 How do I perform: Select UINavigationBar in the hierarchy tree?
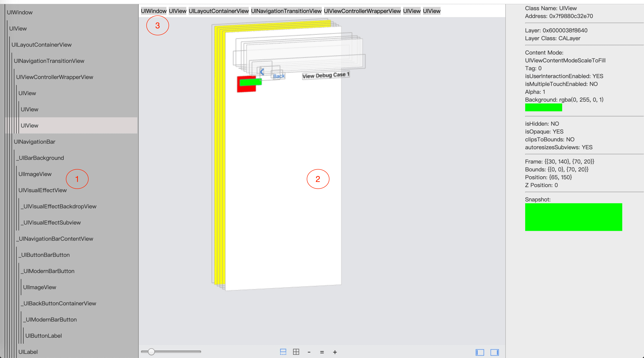point(35,142)
